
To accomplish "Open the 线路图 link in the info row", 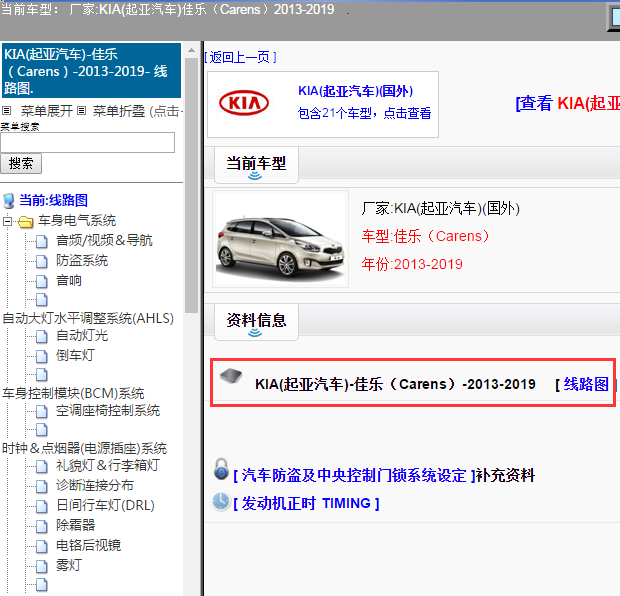I will (x=586, y=384).
